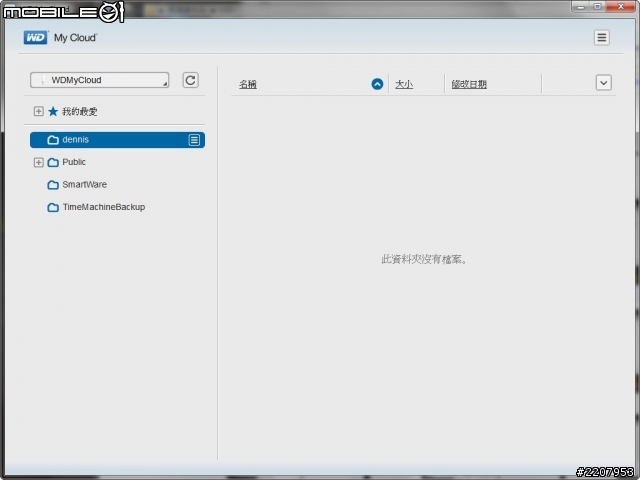Open the hamburger menu at top right

click(x=602, y=38)
